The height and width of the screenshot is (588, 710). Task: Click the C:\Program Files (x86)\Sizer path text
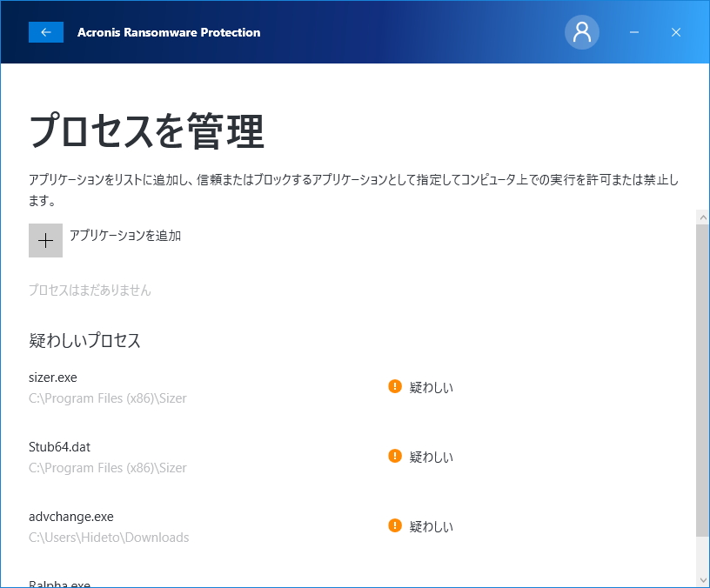coord(108,398)
